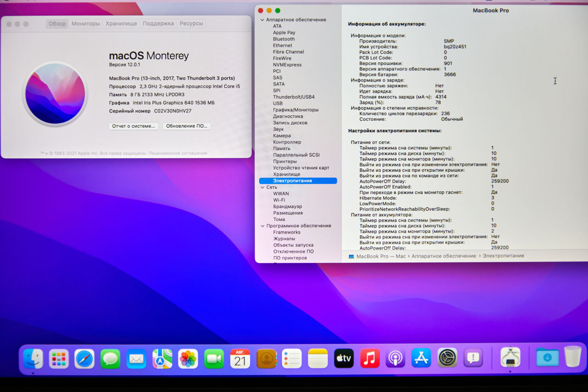Launch Maps from the Dock
This screenshot has height=392, width=588.
(x=162, y=358)
